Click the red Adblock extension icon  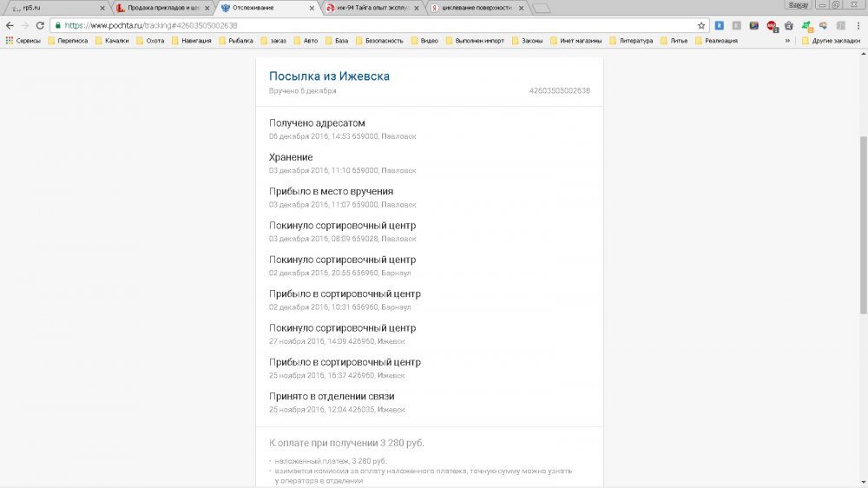click(x=771, y=26)
